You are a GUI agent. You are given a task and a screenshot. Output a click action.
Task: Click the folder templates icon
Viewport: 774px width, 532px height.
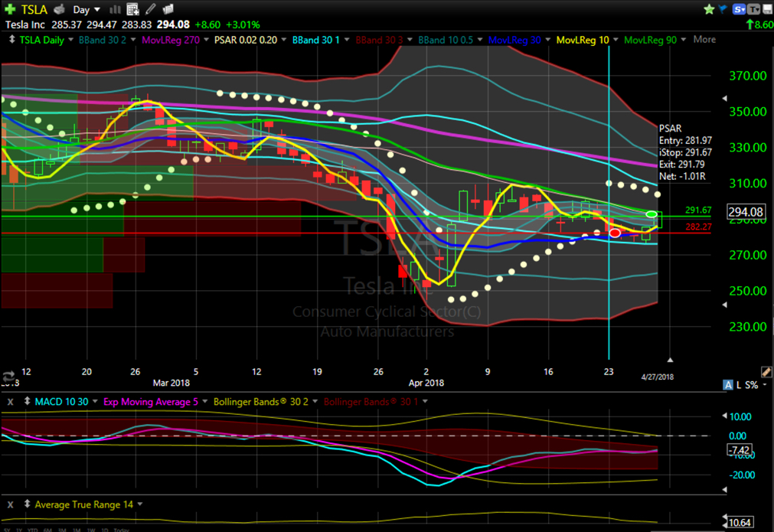(x=168, y=9)
